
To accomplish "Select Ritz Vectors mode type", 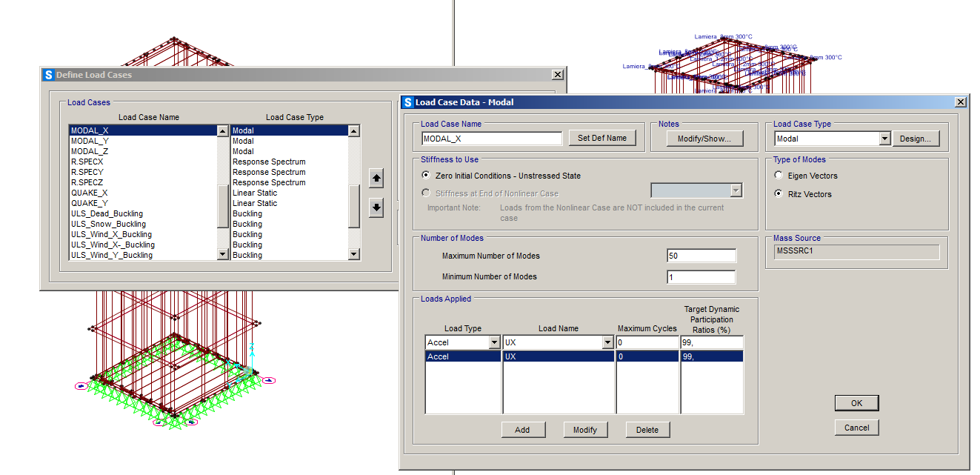I will click(779, 194).
